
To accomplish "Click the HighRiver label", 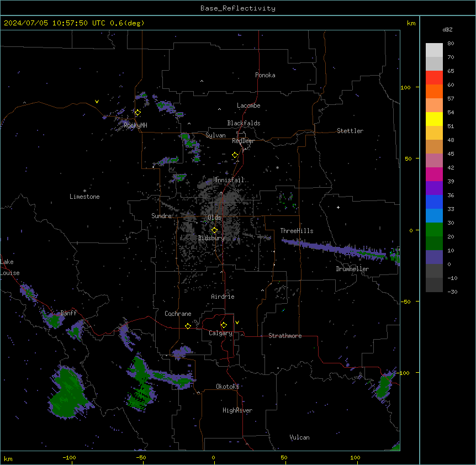I will tap(237, 410).
